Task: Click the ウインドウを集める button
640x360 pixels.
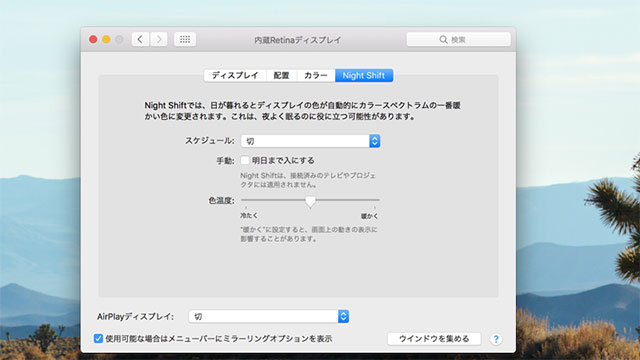Action: (434, 339)
